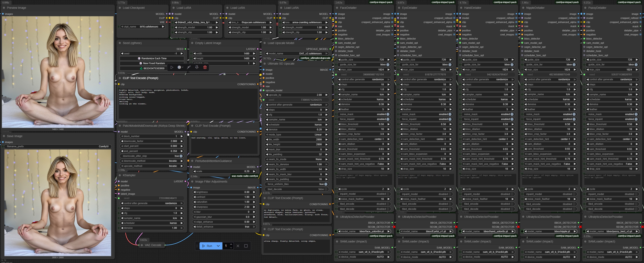The height and width of the screenshot is (263, 644).
Task: Click the cancel X icon beside Run
Action: click(x=238, y=246)
